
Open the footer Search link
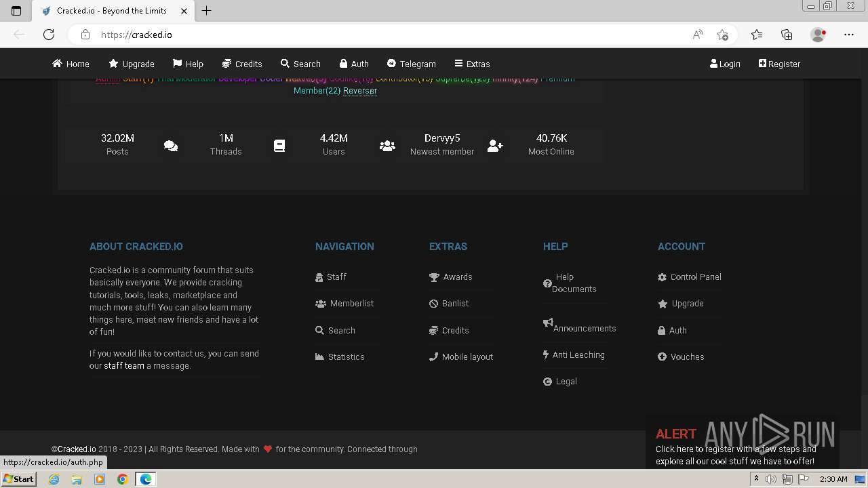pos(335,330)
